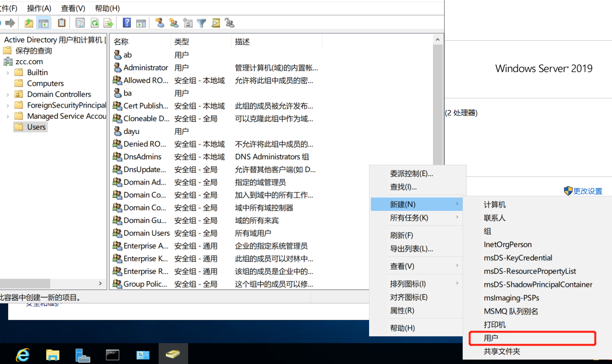Toggle the show/hide action pane icon
This screenshot has width=612, height=364.
point(141,23)
